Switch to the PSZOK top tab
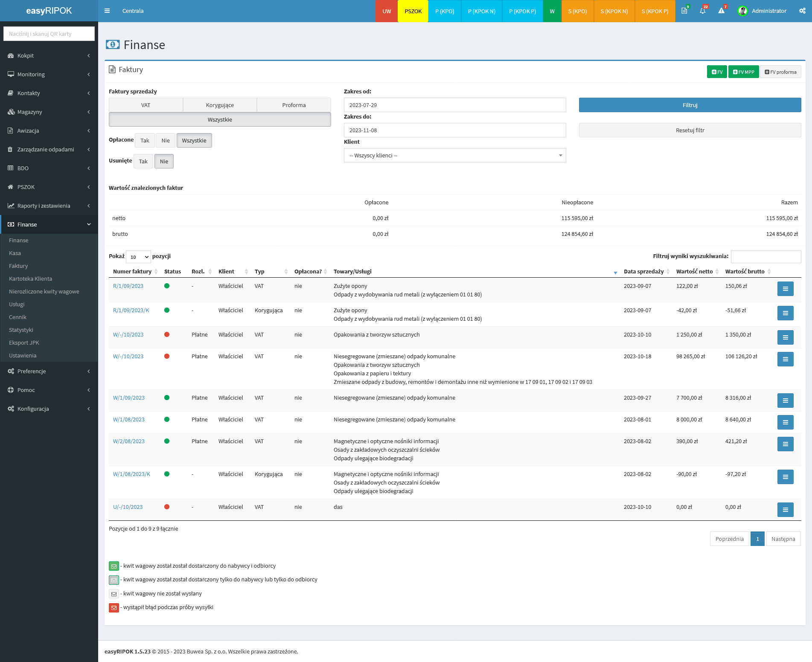 [x=413, y=11]
